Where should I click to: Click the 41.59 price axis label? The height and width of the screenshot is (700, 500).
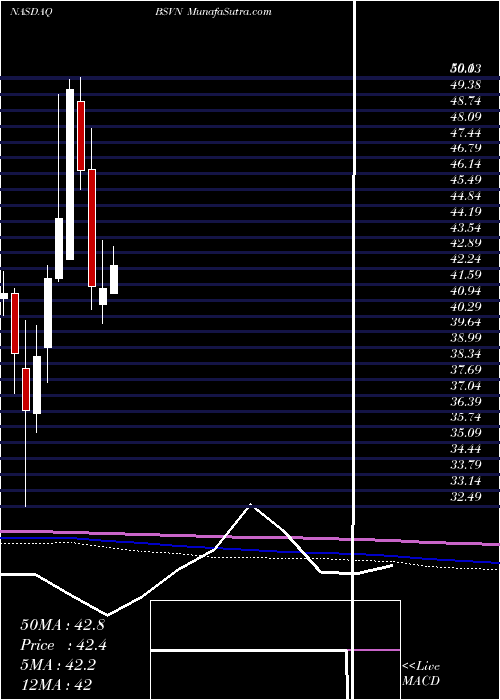tap(466, 275)
